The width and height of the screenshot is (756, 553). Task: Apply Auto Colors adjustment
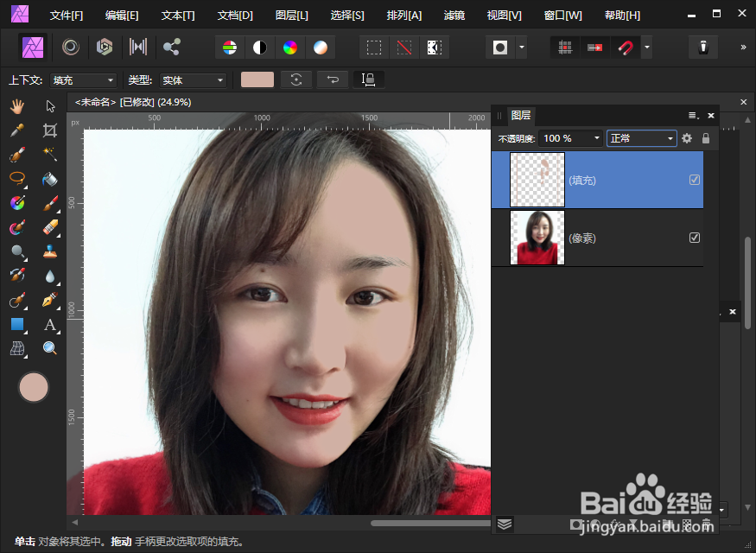(290, 48)
